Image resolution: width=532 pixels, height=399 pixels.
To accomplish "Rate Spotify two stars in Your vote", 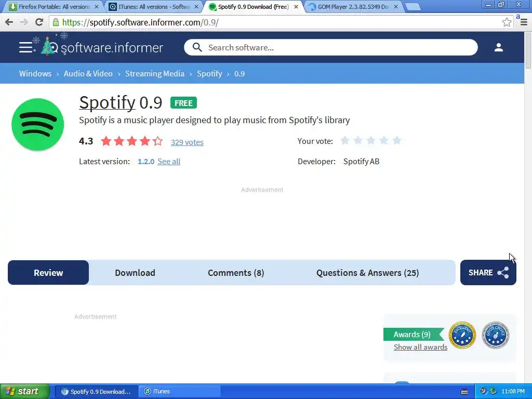I will coord(357,140).
